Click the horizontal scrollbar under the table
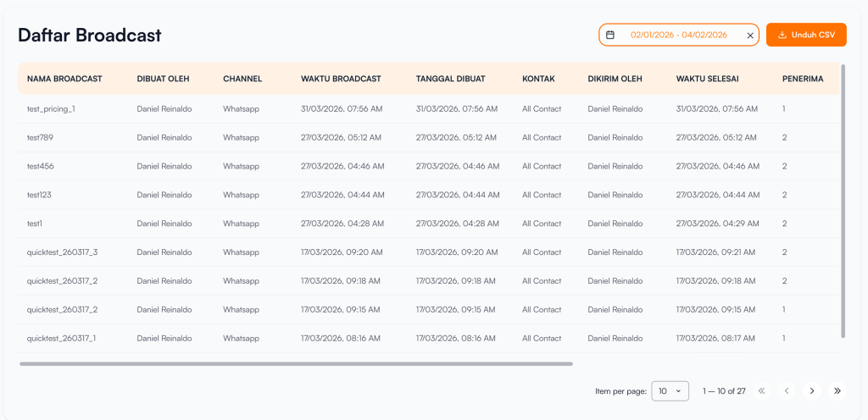The width and height of the screenshot is (868, 420). click(x=296, y=364)
